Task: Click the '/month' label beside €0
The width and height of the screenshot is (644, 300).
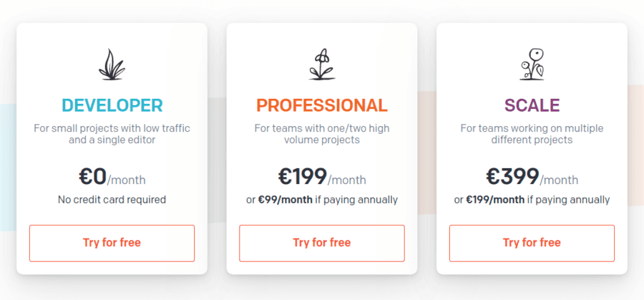Action: 127,180
